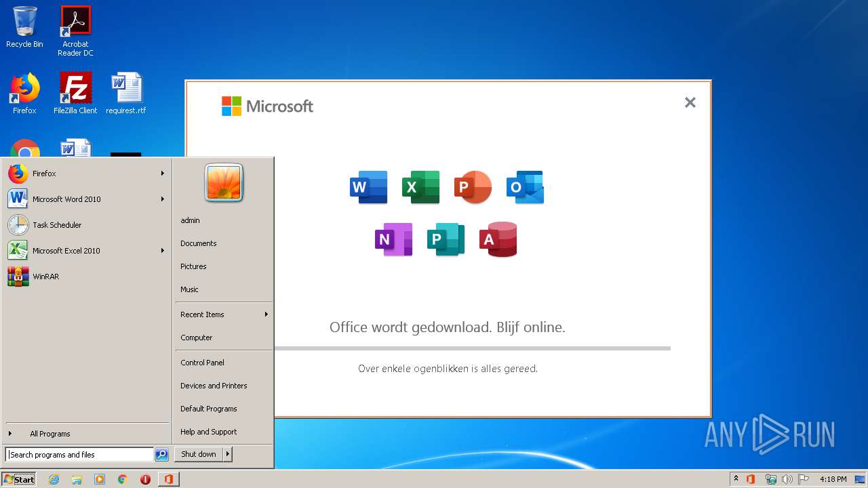Expand the Firefox jump list arrow
The image size is (868, 488).
[x=163, y=174]
